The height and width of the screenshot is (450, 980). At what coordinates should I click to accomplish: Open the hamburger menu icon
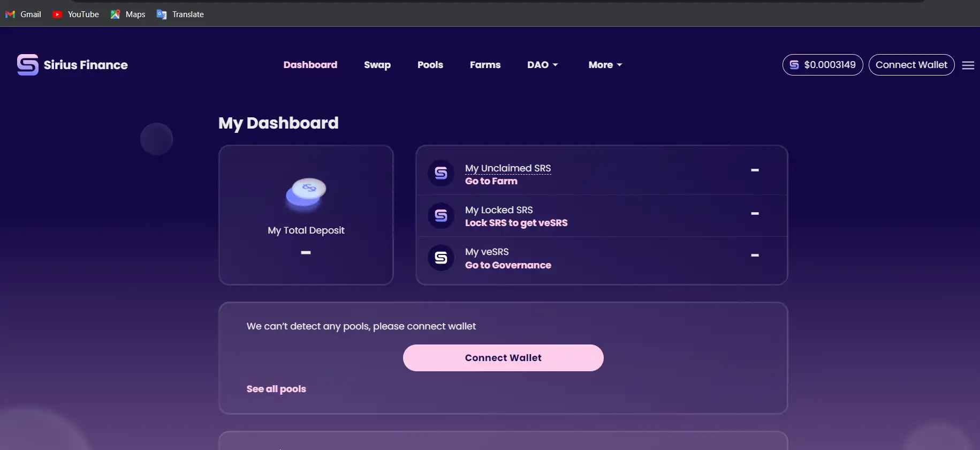point(968,65)
